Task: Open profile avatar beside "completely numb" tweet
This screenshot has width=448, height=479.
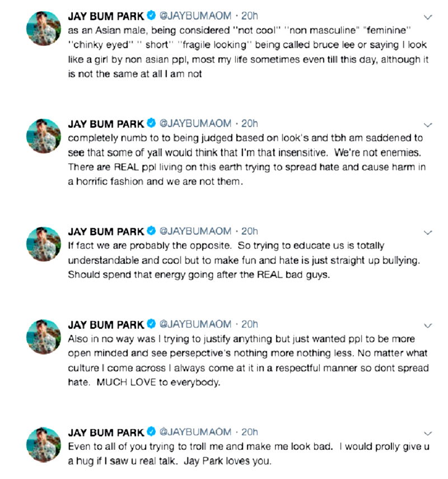Action: (x=44, y=136)
